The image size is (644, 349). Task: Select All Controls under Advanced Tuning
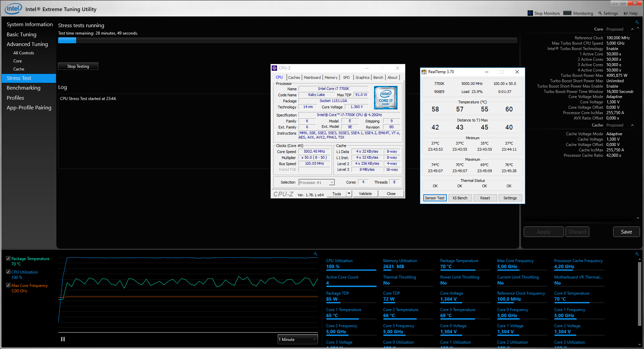click(x=23, y=53)
